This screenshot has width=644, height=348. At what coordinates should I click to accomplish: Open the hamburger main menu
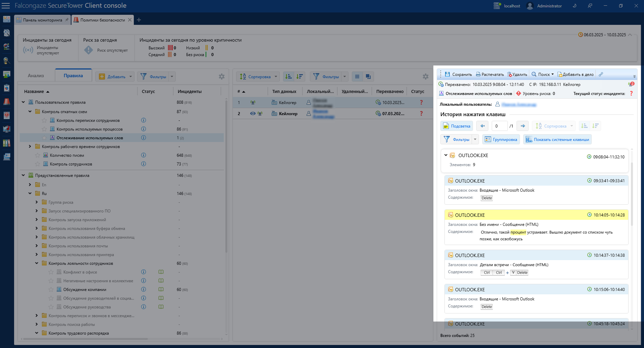point(6,6)
